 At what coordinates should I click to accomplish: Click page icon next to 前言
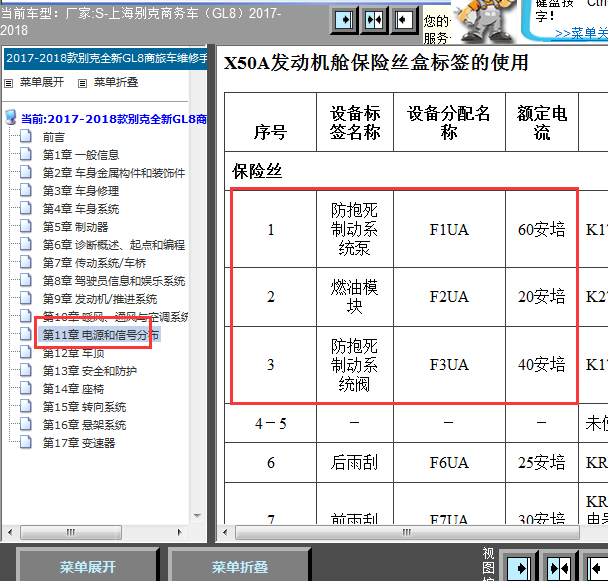coord(26,136)
